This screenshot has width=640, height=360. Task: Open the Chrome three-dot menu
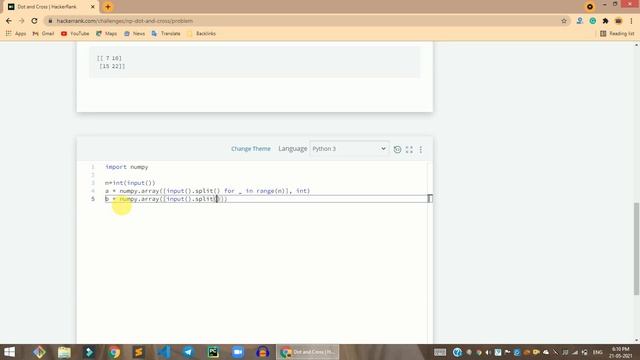(x=631, y=21)
